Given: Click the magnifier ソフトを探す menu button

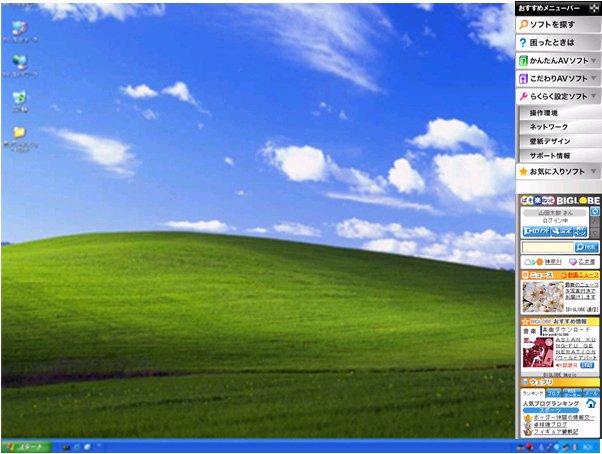Looking at the screenshot, I should coord(558,25).
